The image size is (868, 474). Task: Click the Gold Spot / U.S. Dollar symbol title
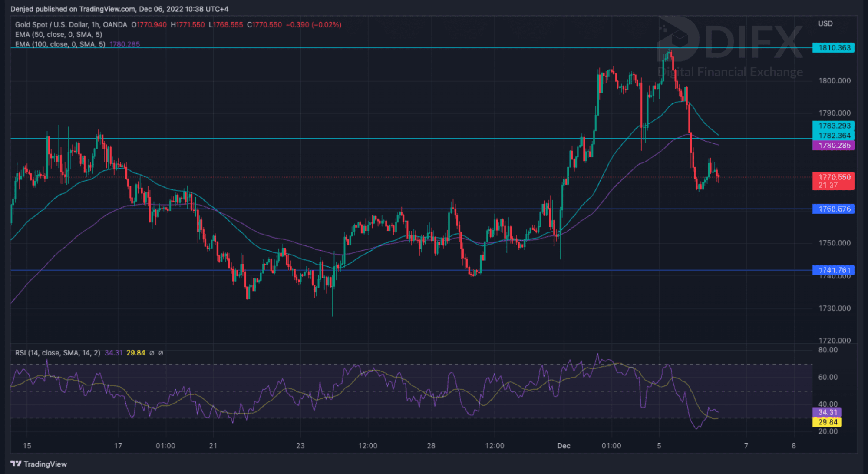coord(71,25)
